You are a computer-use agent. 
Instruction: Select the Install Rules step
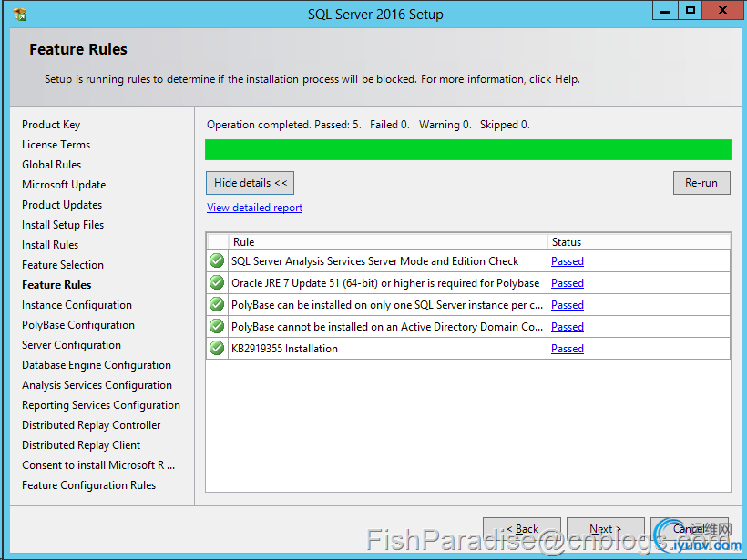click(x=50, y=245)
